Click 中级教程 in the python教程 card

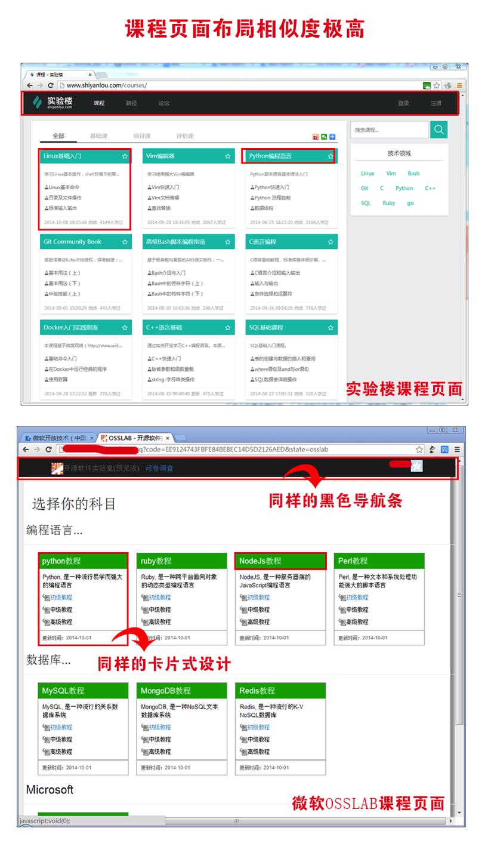pyautogui.click(x=61, y=610)
